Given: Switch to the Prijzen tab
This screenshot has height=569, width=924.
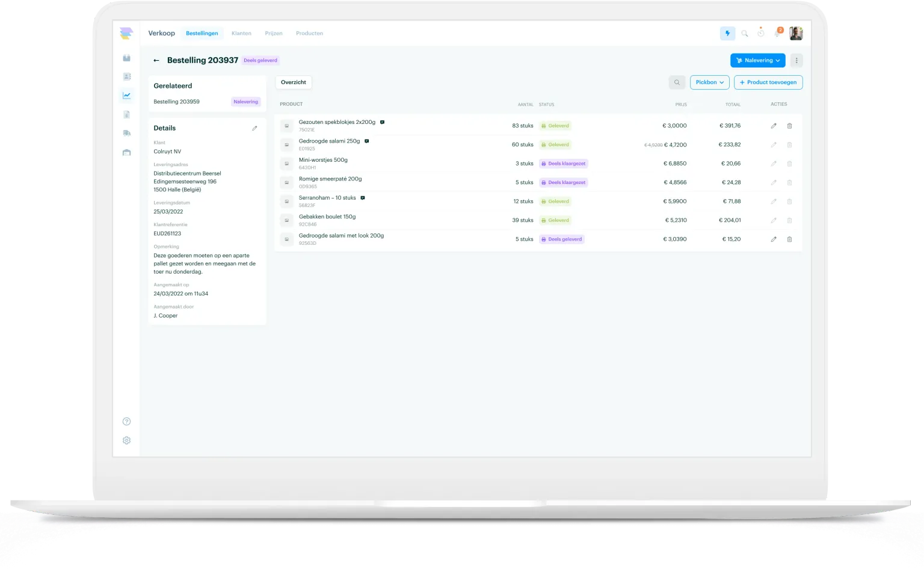Looking at the screenshot, I should click(274, 34).
